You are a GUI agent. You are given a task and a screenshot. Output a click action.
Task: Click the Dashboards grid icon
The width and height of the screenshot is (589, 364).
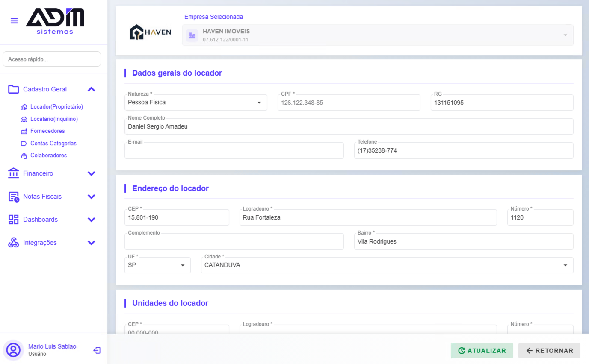[14, 220]
